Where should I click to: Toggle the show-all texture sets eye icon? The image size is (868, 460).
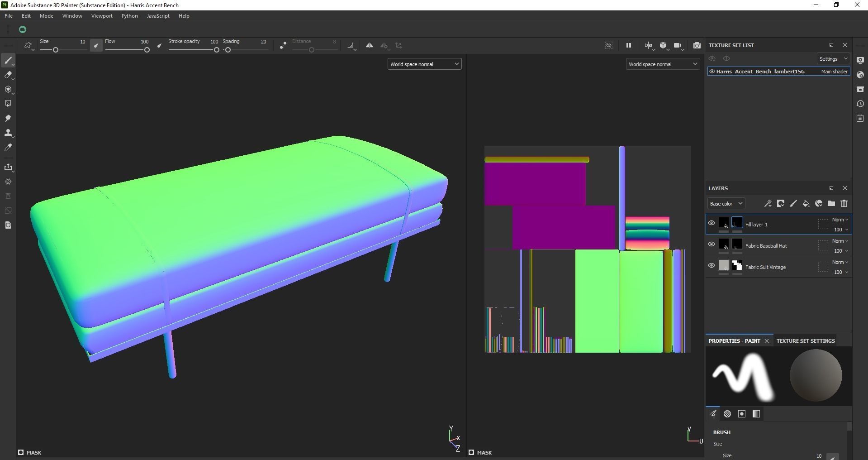click(x=726, y=59)
